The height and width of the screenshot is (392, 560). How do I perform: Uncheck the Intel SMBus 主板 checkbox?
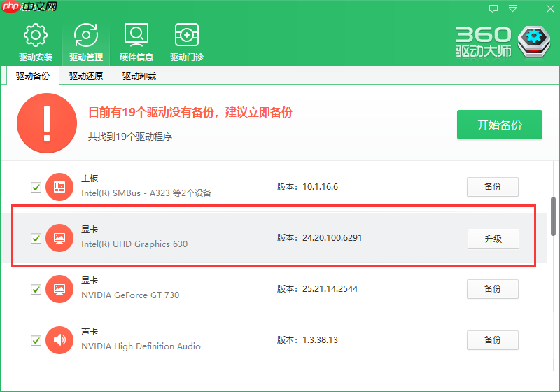point(36,187)
